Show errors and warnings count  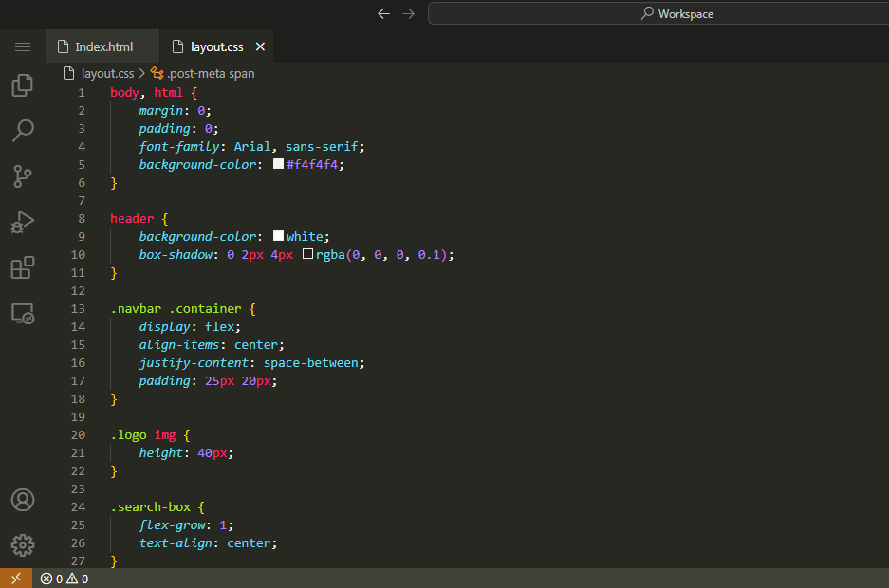click(x=65, y=579)
